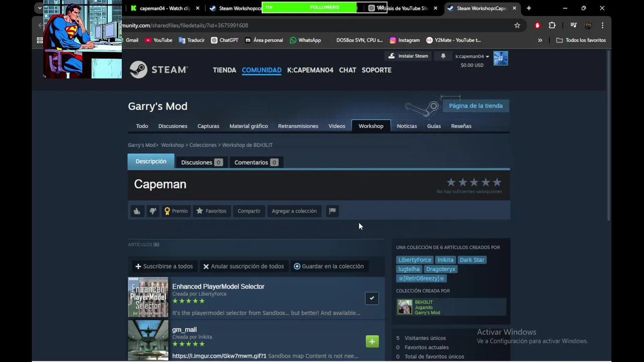
Task: Switch to the Comentarios tab
Action: [x=256, y=162]
